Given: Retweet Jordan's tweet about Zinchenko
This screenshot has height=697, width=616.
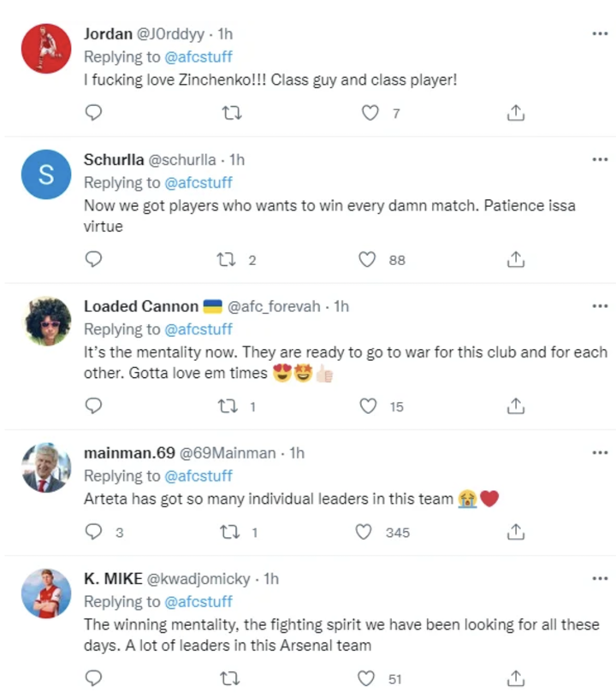Looking at the screenshot, I should click(231, 113).
